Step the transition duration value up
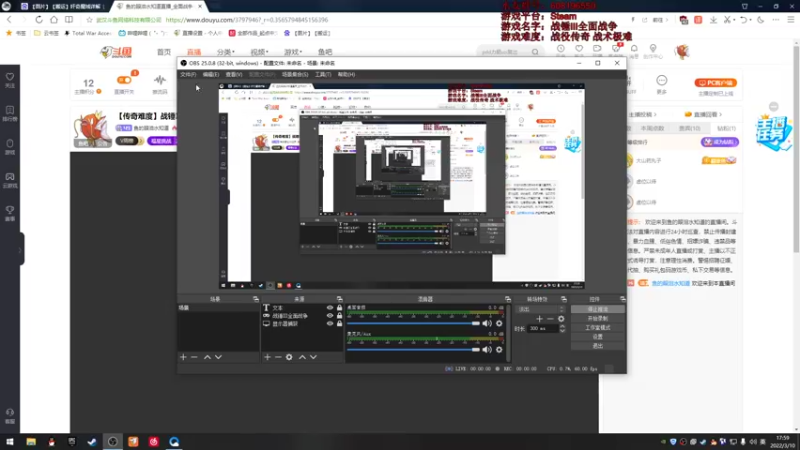 pos(562,327)
